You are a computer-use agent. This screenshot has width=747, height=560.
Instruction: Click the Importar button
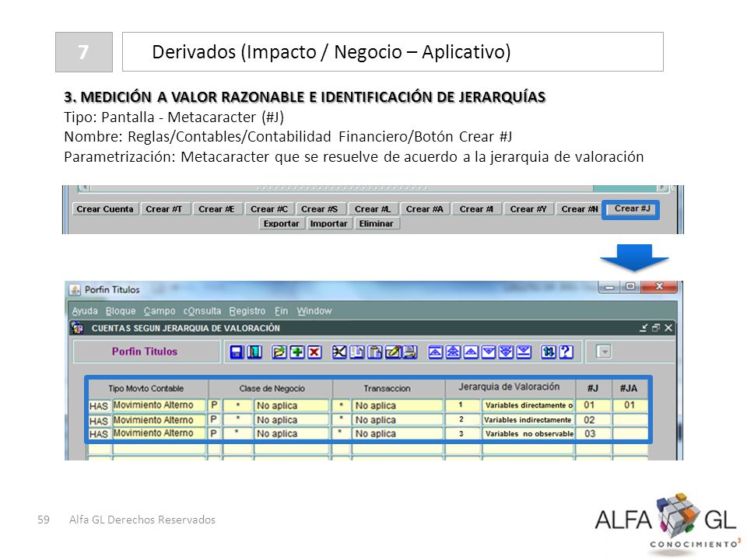(328, 223)
